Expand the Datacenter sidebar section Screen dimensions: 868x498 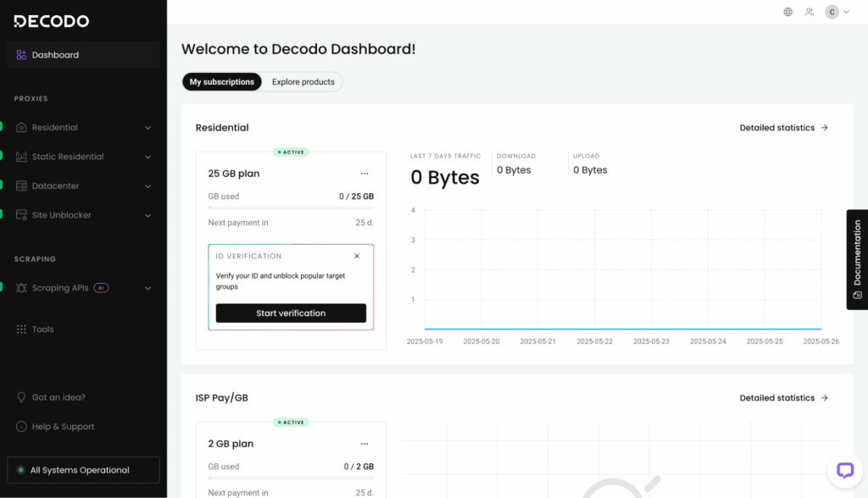[149, 185]
